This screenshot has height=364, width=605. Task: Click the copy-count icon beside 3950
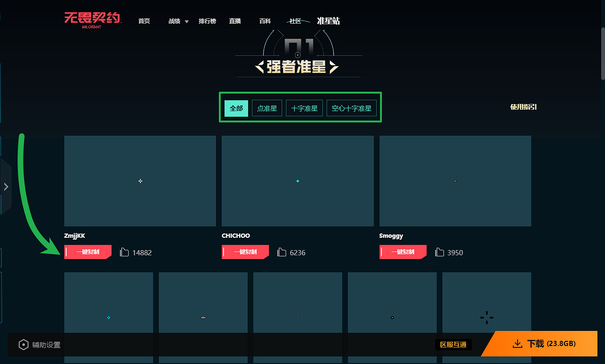point(439,252)
